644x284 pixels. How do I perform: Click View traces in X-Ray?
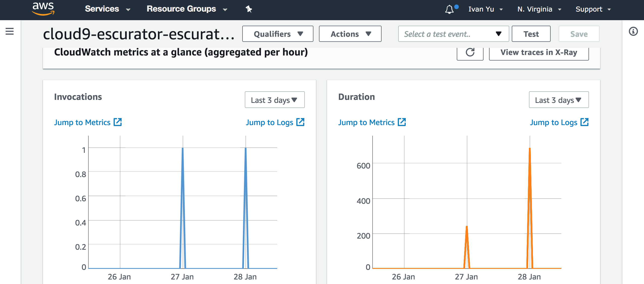click(x=539, y=52)
